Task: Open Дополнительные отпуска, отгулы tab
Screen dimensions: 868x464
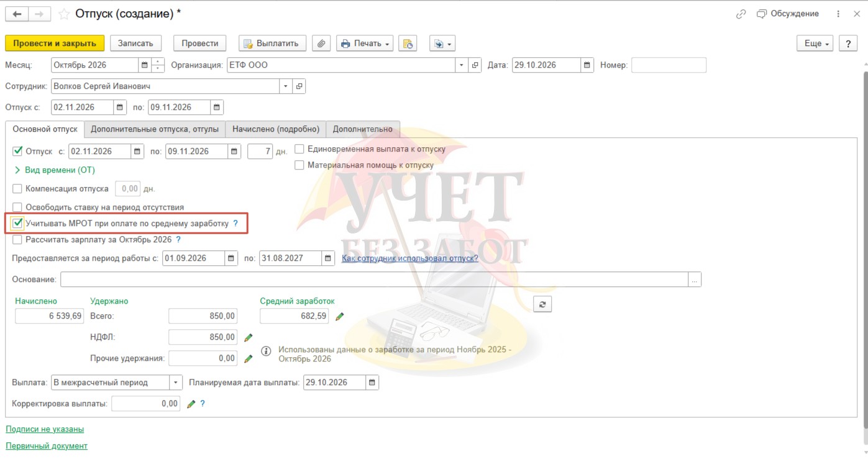Action: (x=155, y=129)
